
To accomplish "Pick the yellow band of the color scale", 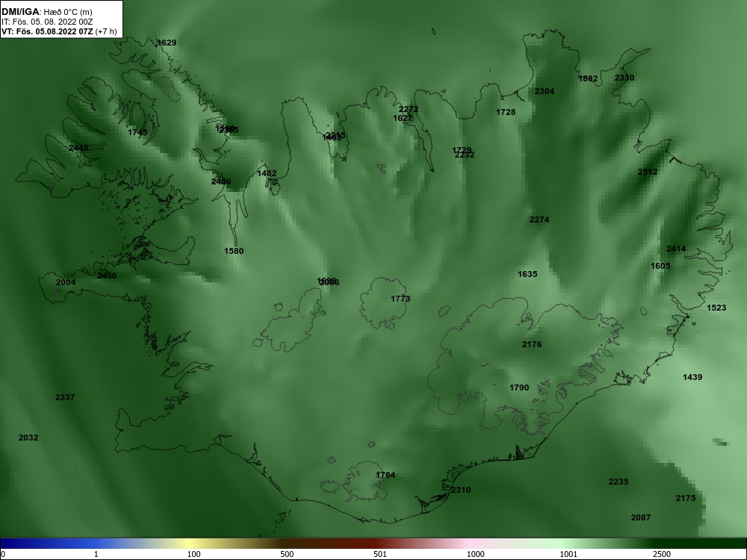I will [x=190, y=544].
